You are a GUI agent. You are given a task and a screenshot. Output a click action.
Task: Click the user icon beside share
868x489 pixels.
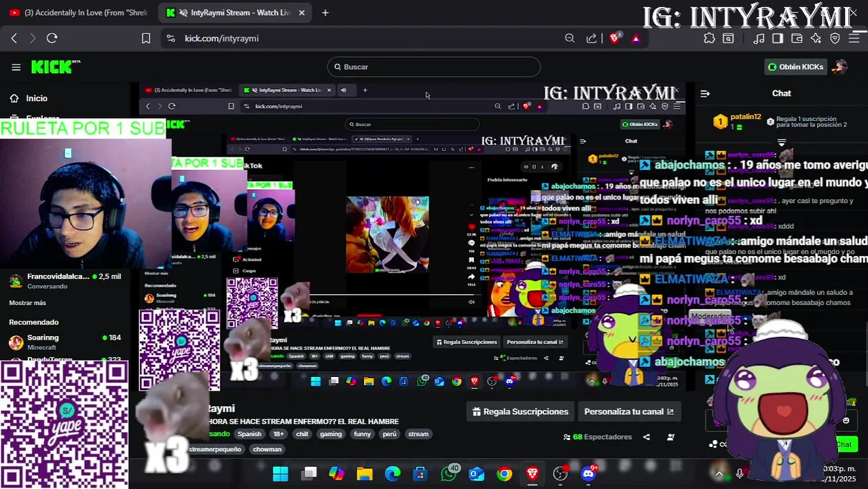670,437
